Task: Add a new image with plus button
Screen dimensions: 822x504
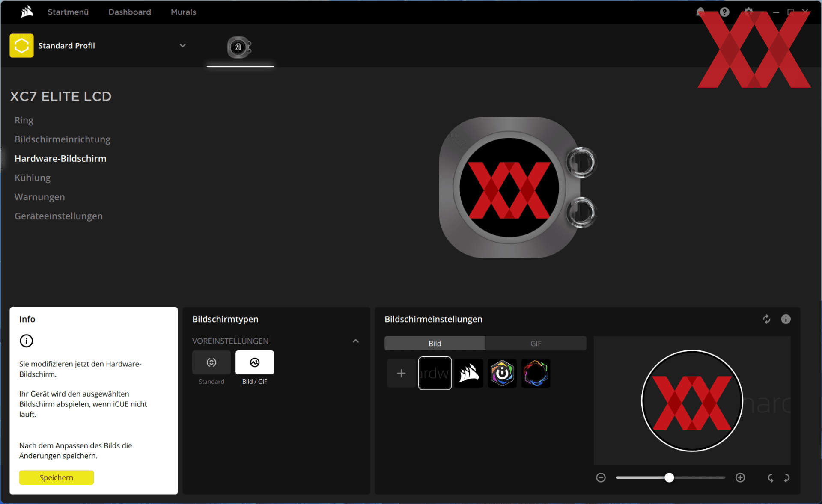Action: pos(401,373)
